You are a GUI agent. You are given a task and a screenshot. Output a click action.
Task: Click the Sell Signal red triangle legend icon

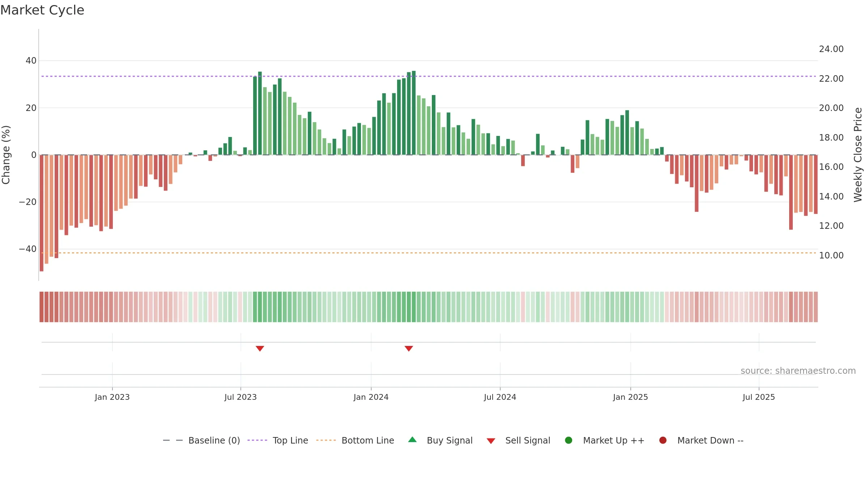coord(491,441)
